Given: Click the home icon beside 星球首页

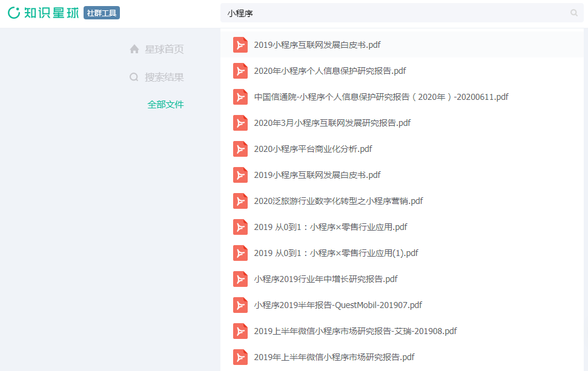Looking at the screenshot, I should pos(134,49).
